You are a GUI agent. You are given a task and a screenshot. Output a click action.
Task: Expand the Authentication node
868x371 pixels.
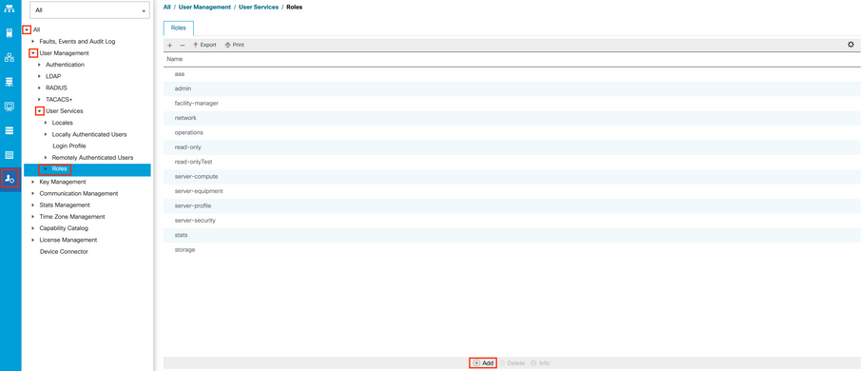39,65
